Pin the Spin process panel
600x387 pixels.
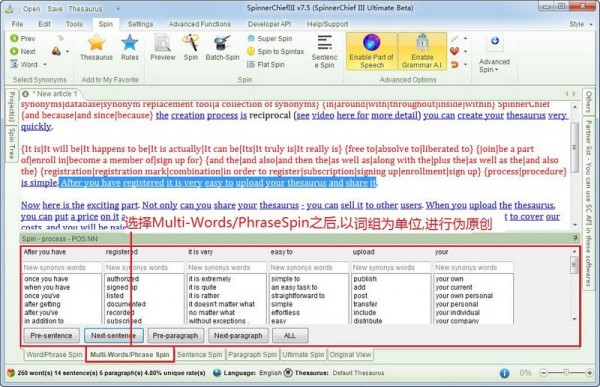[575, 238]
